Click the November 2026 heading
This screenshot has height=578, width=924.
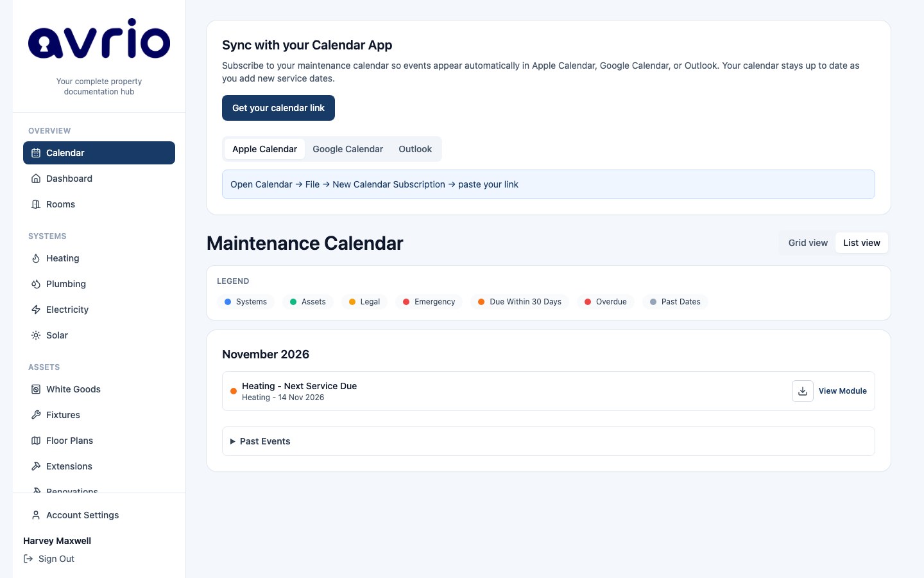pyautogui.click(x=266, y=355)
